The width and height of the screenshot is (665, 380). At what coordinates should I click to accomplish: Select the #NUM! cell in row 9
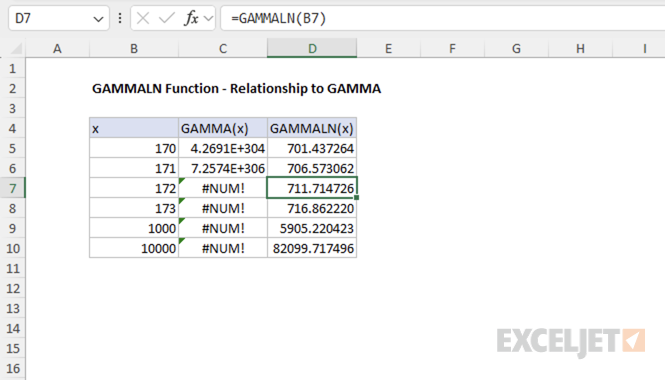click(x=223, y=228)
